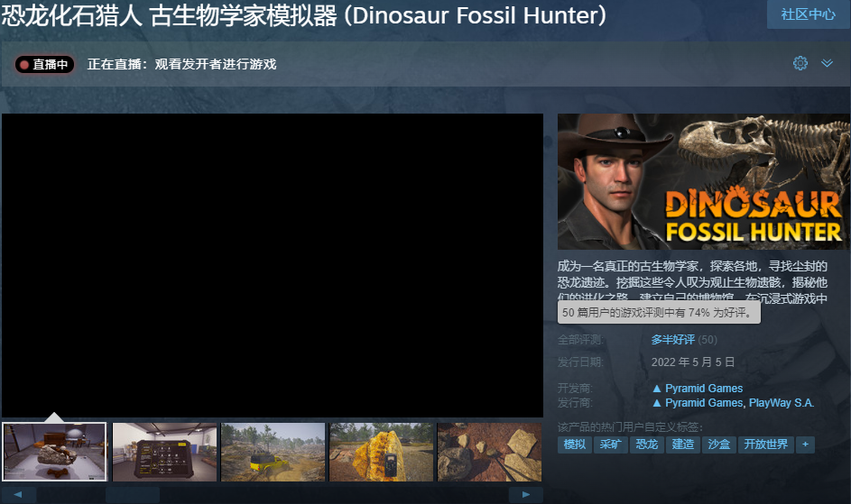Collapse the live broadcast banner chevron

[827, 63]
